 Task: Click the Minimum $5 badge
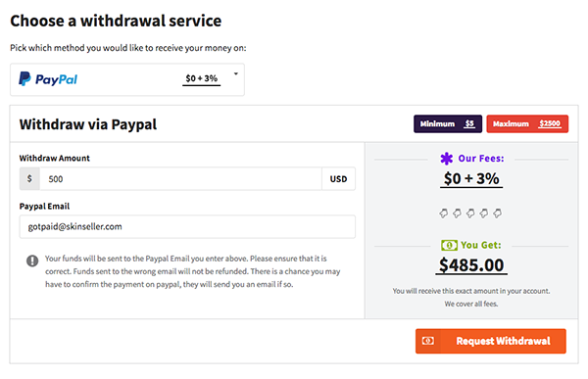point(448,123)
